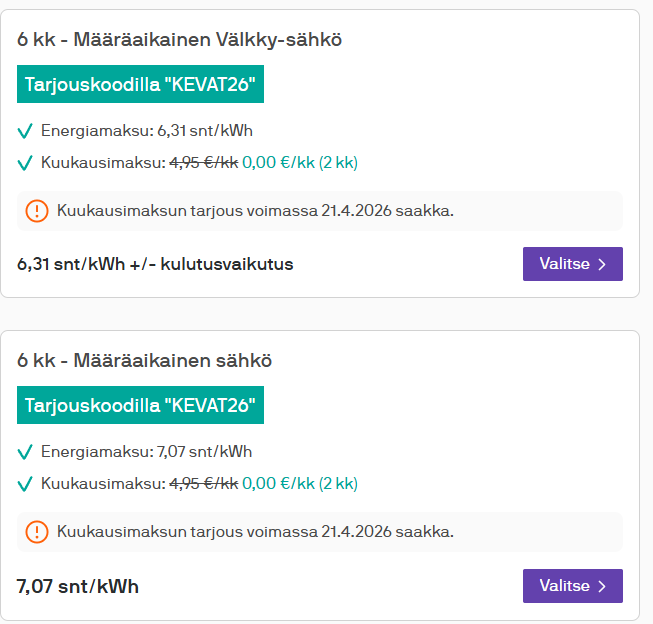Click the 6,31 snt/kWh +/- kulutusvaikutus price
653x624 pixels.
(155, 264)
